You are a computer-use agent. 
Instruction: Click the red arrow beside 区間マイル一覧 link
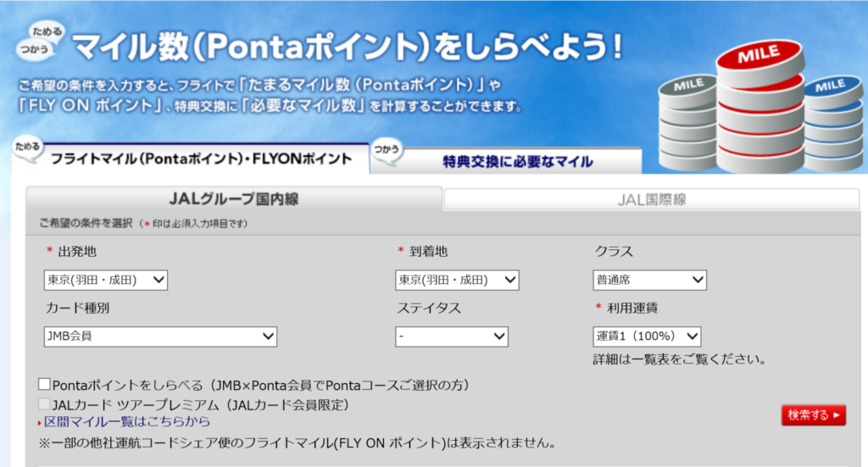point(39,422)
